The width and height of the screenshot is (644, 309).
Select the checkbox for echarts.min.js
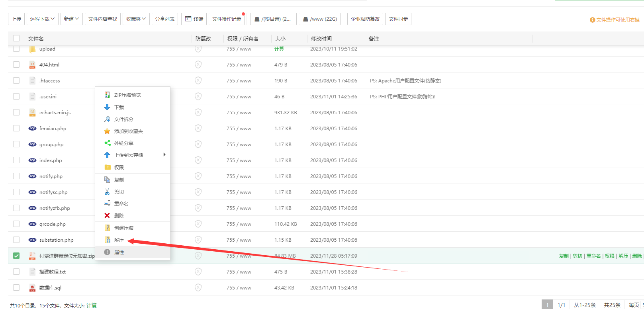[16, 112]
